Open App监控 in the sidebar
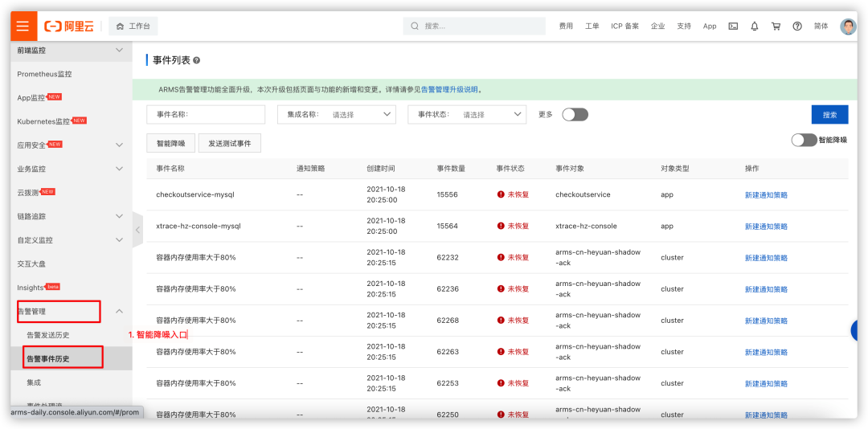Image resolution: width=868 pixels, height=429 pixels. pyautogui.click(x=31, y=97)
